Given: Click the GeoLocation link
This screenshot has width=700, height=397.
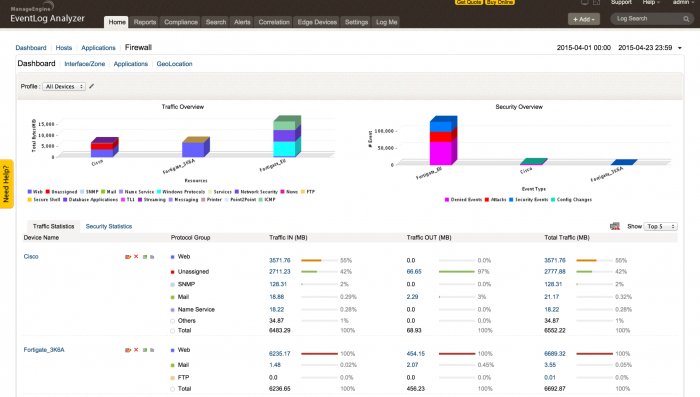Looking at the screenshot, I should 174,64.
